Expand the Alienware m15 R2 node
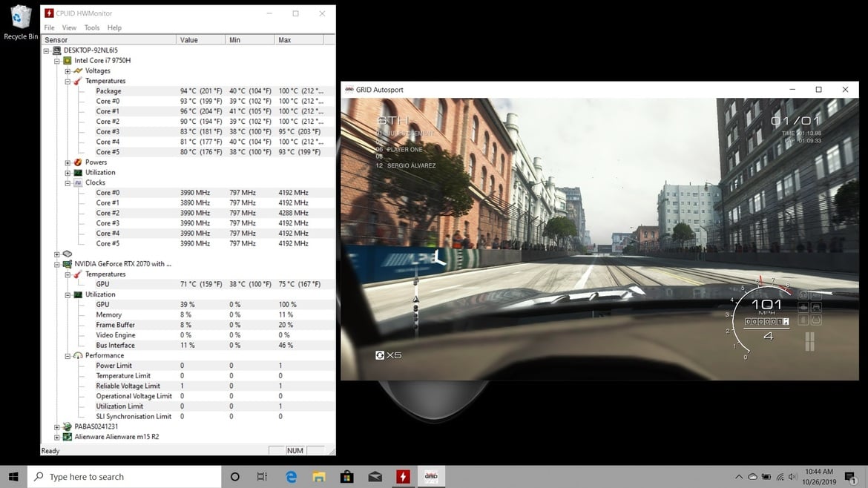 pyautogui.click(x=57, y=437)
